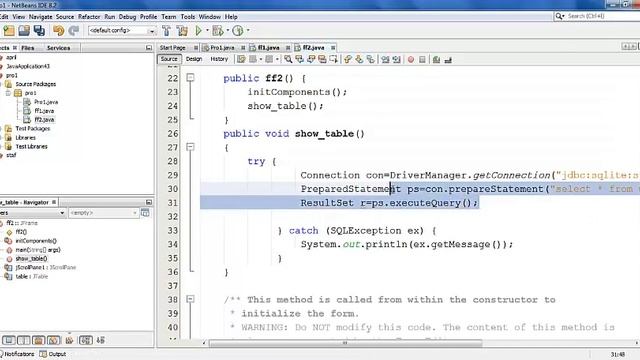This screenshot has width=640, height=360.
Task: Click the Comment editor toolbar icon
Action: (x=436, y=60)
